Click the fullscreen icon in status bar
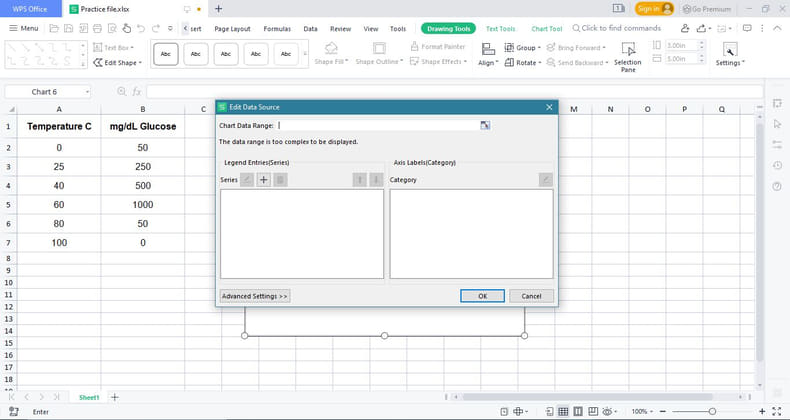Screen dimensions: 790x420 779,411
